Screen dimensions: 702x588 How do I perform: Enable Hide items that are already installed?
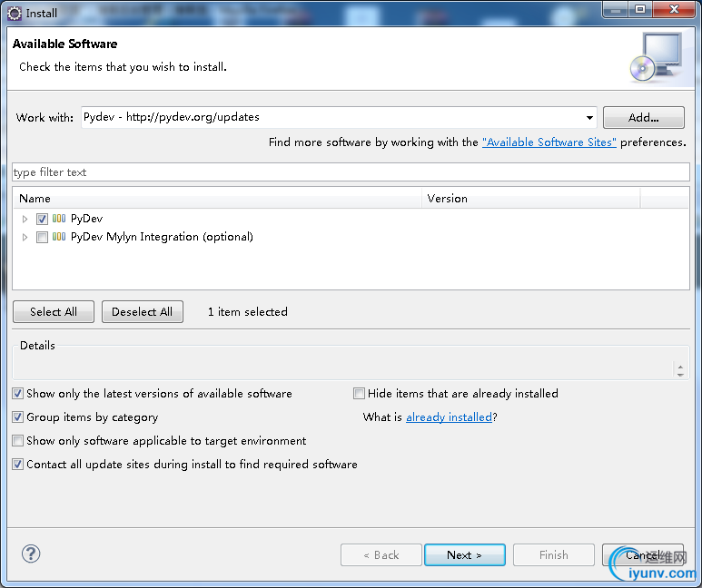click(359, 393)
